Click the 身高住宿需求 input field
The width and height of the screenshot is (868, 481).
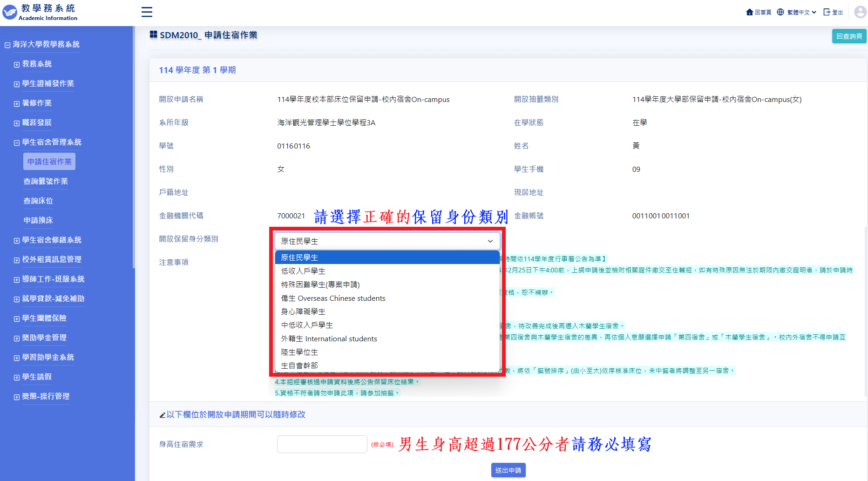322,444
